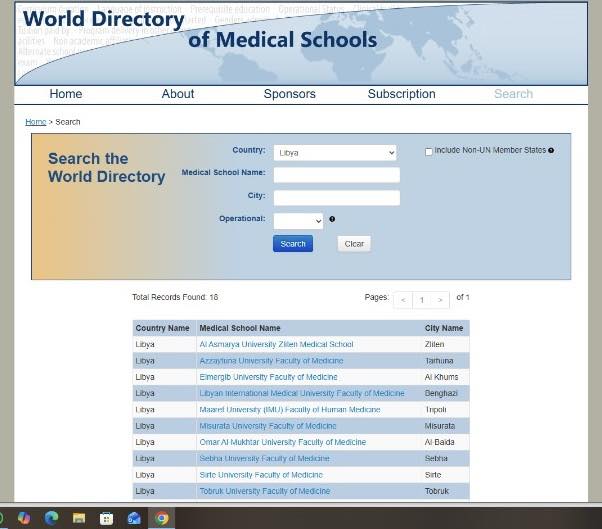
Task: Click the Country Name column header
Action: point(162,328)
